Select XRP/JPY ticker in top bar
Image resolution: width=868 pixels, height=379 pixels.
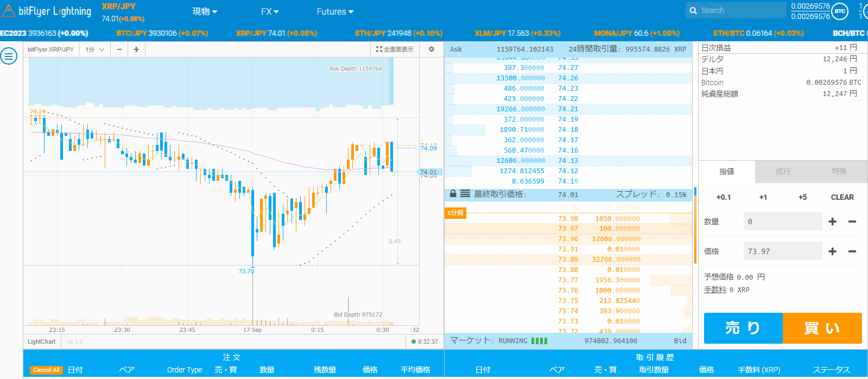(x=276, y=33)
